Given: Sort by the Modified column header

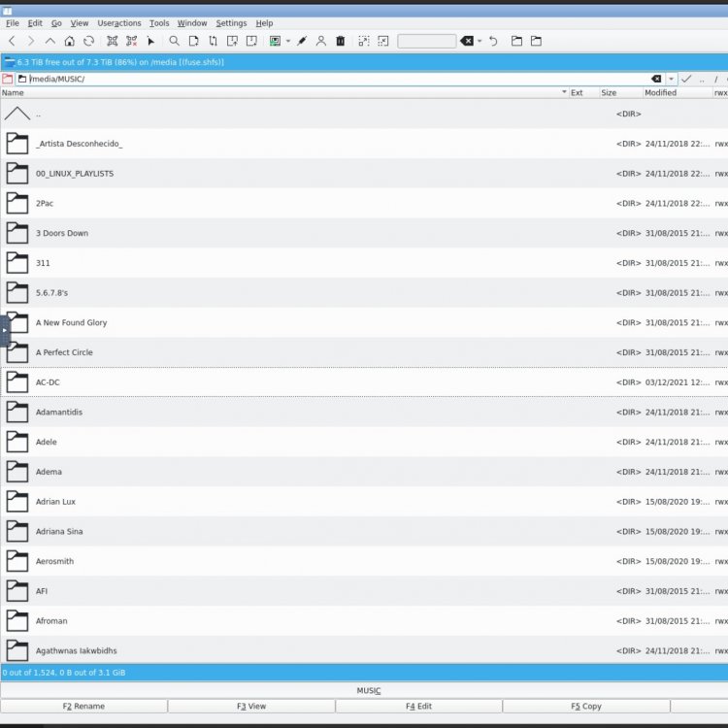Looking at the screenshot, I should click(x=678, y=93).
